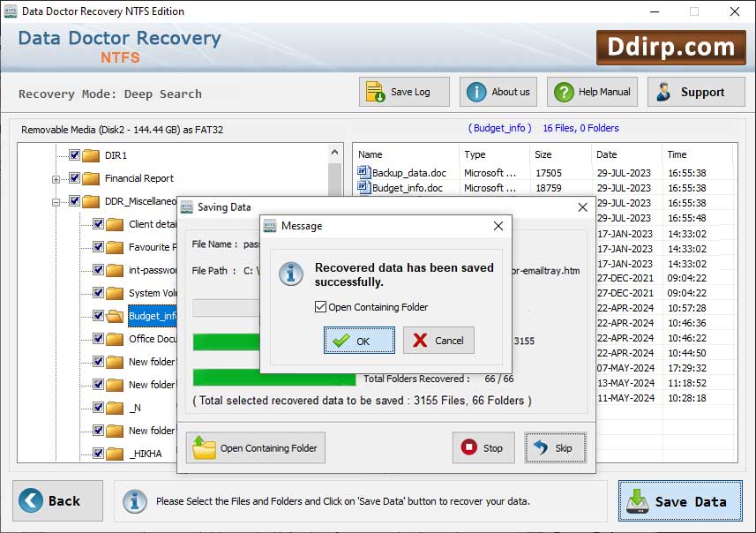Sort file list by Type column
Screen dimensions: 756x533
(494, 154)
